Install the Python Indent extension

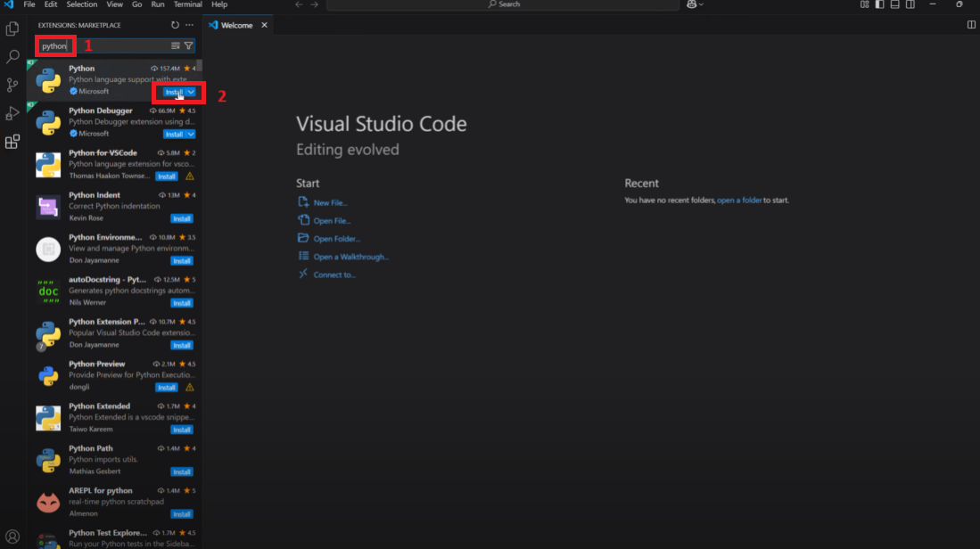pyautogui.click(x=182, y=218)
